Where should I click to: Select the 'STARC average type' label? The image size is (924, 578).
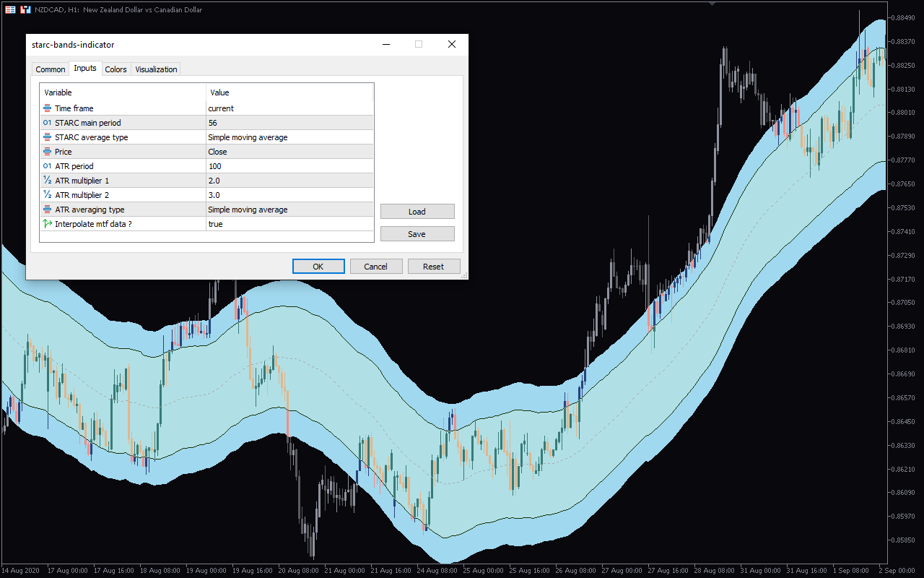(92, 137)
